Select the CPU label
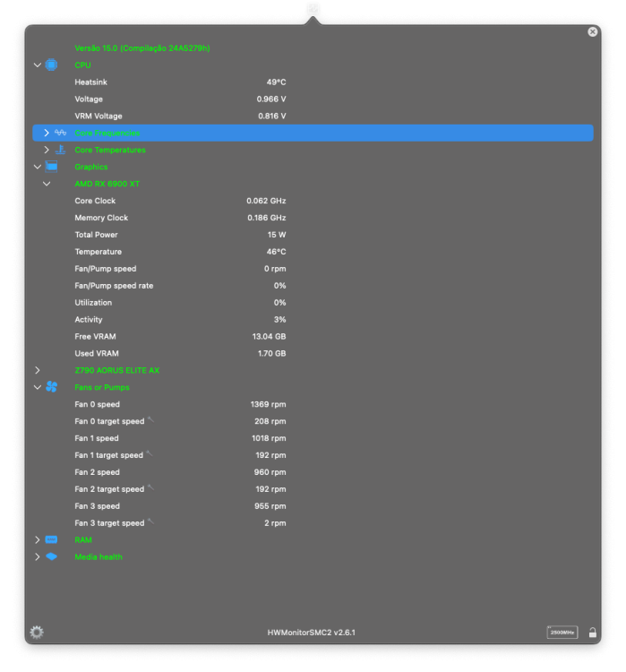The image size is (626, 672). 82,65
